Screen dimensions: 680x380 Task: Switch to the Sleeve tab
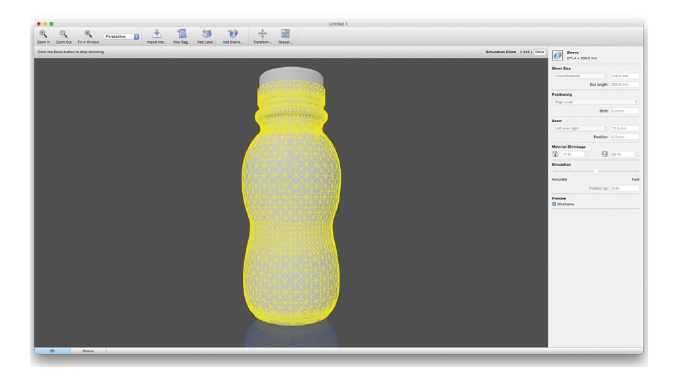pos(88,351)
